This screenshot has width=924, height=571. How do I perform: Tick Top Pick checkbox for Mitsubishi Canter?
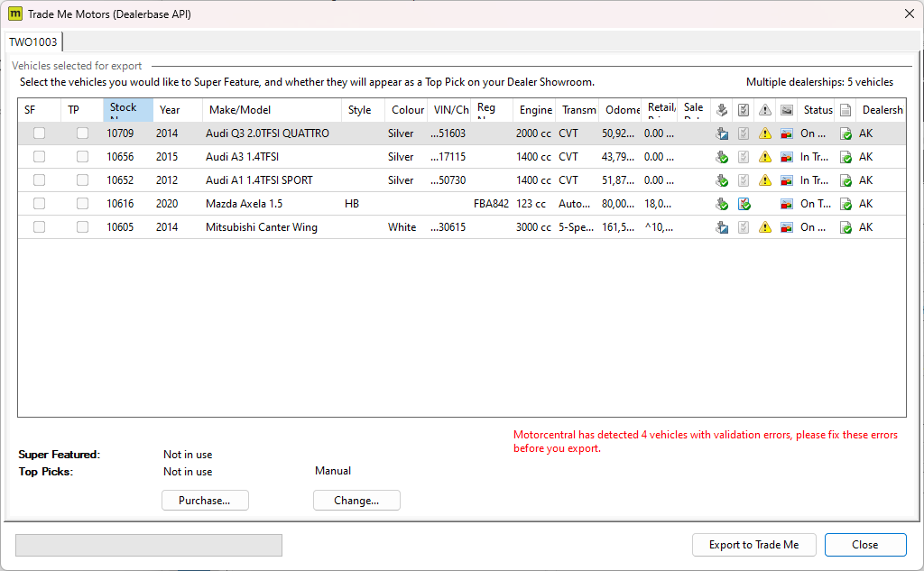[x=82, y=227]
